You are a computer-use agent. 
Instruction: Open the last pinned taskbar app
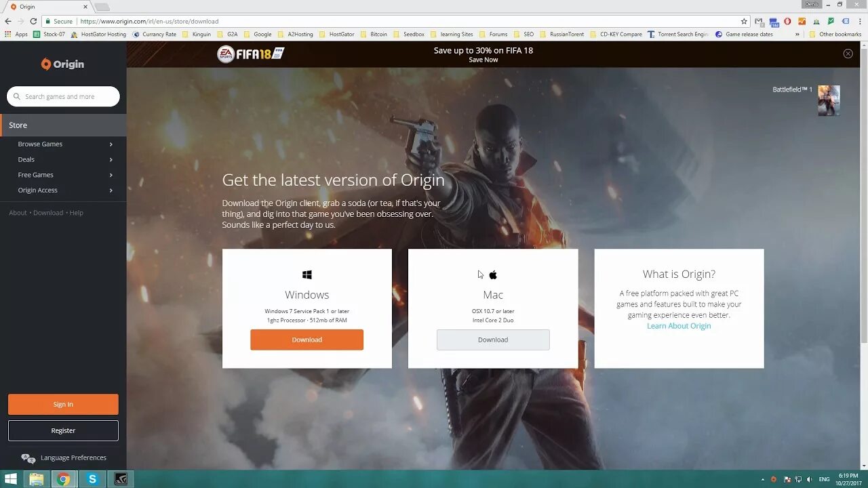[120, 479]
